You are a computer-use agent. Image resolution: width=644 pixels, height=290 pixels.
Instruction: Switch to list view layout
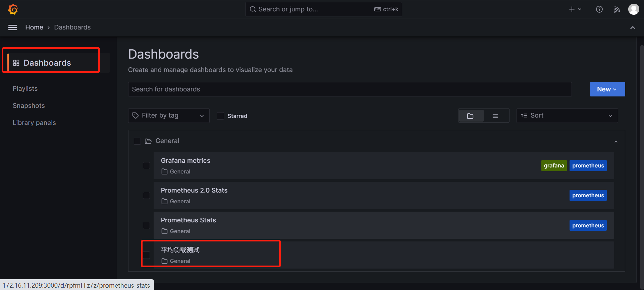[x=495, y=116]
